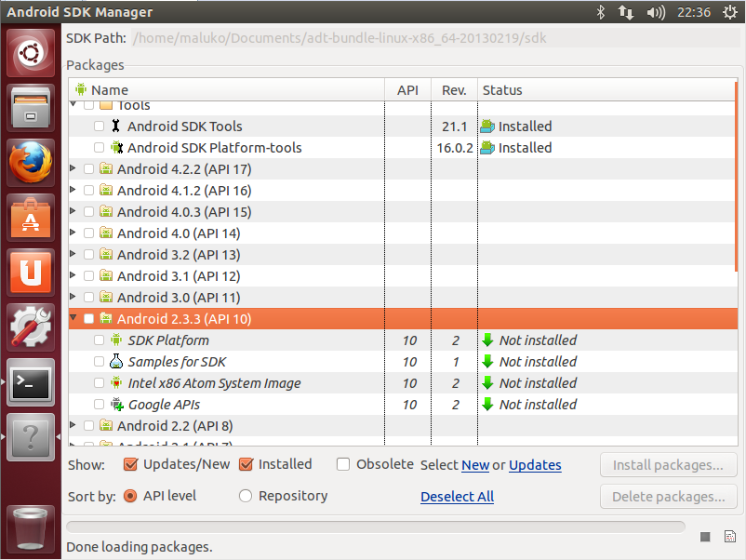Select the Repository sort radio button
This screenshot has height=560, width=746.
245,496
